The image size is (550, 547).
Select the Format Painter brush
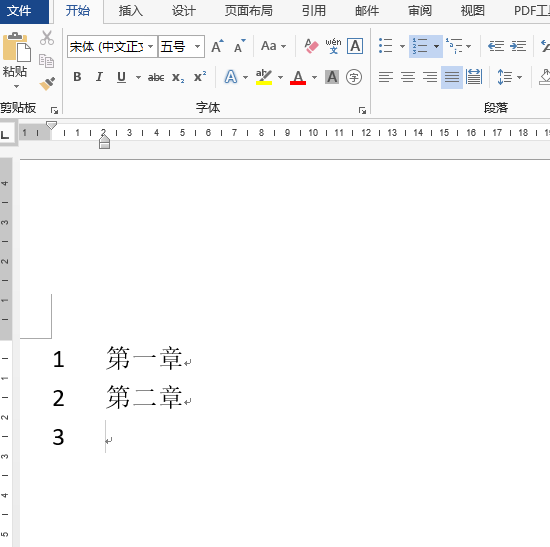[x=47, y=84]
